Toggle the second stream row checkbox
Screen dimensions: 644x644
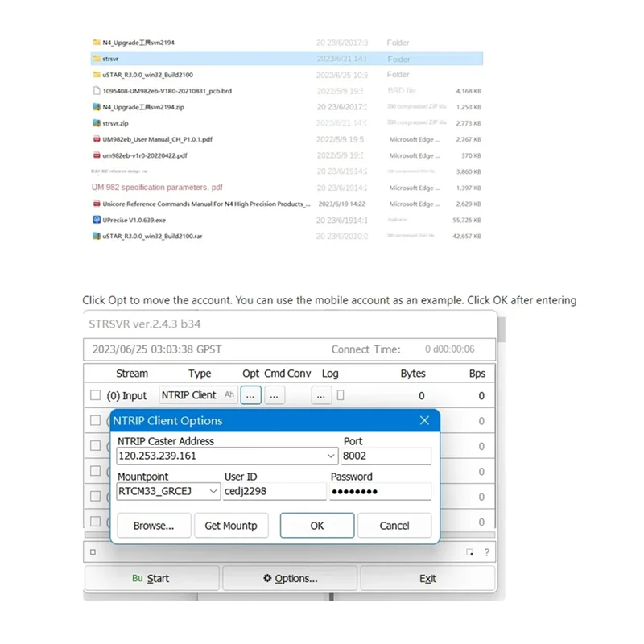(x=95, y=420)
